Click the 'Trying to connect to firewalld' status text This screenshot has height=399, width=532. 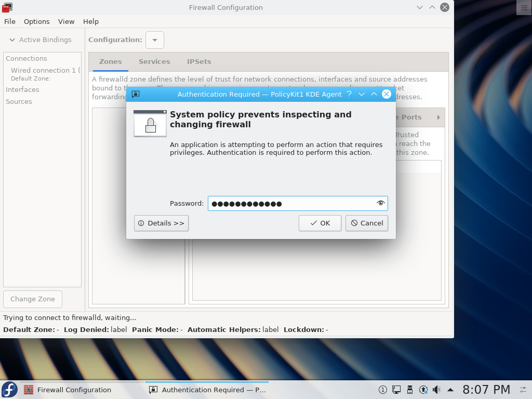[x=70, y=317]
